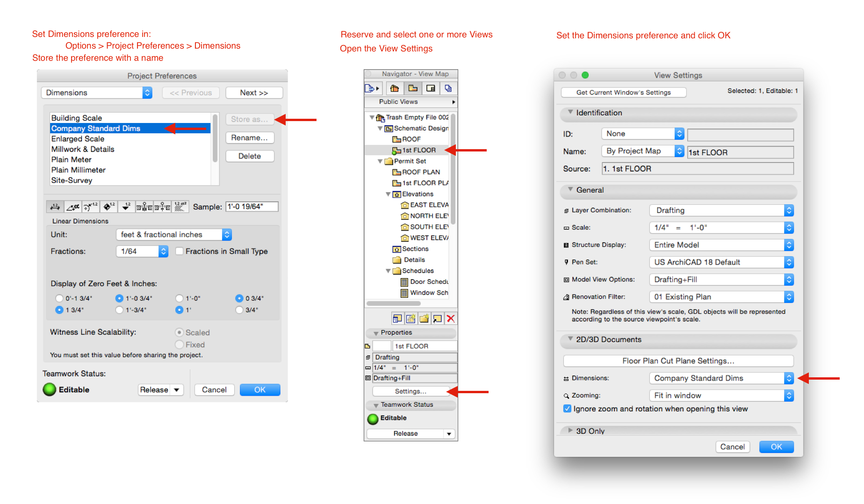864x504 pixels.
Task: Click Get Current Window's Settings
Action: tap(623, 92)
